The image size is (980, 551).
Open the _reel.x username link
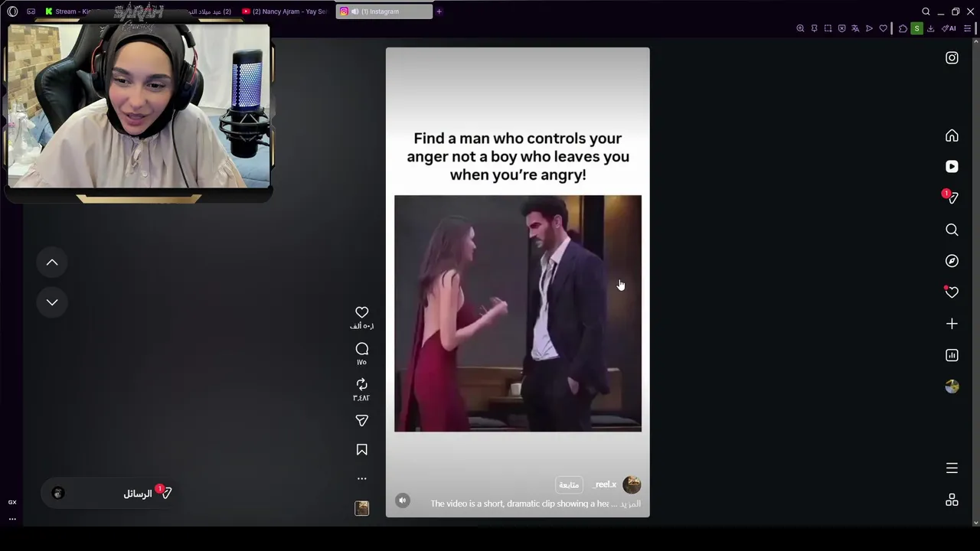(x=603, y=484)
